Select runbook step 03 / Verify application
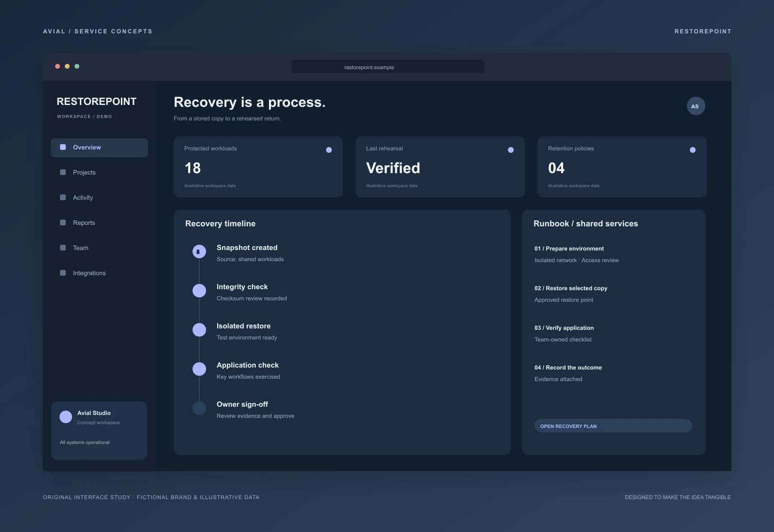Image resolution: width=774 pixels, height=532 pixels. [x=564, y=334]
